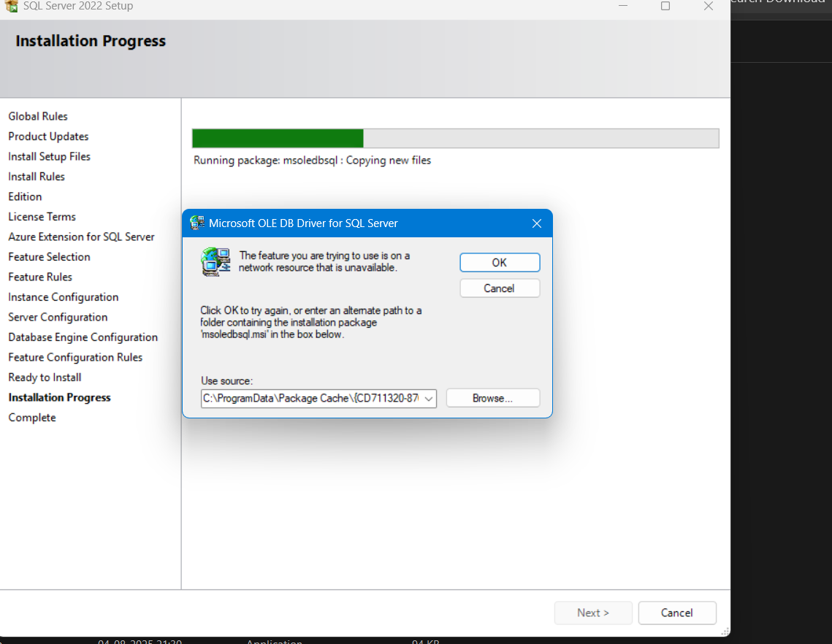Viewport: 832px width, 644px height.
Task: Select Install Setup Files step
Action: (50, 156)
